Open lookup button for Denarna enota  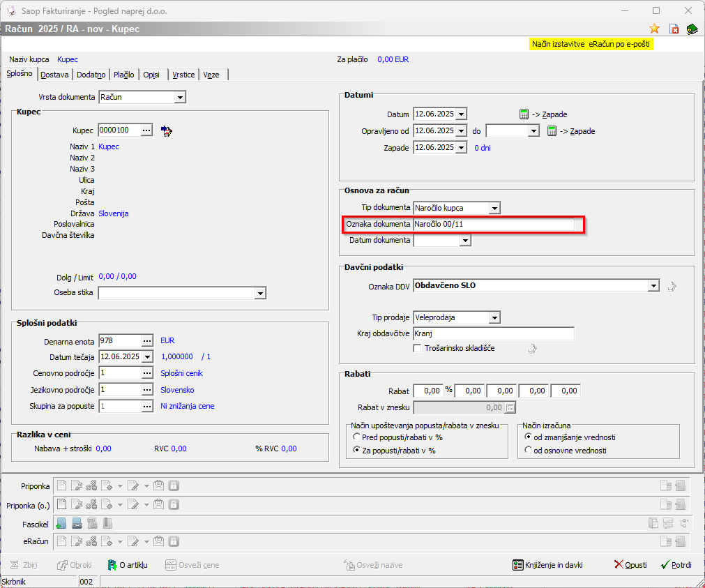tap(146, 340)
